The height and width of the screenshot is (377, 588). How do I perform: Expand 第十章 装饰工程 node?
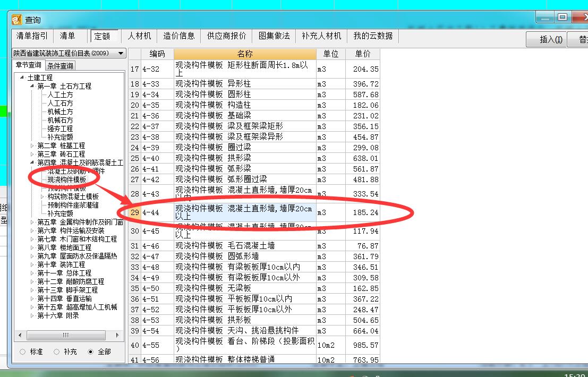click(x=32, y=264)
